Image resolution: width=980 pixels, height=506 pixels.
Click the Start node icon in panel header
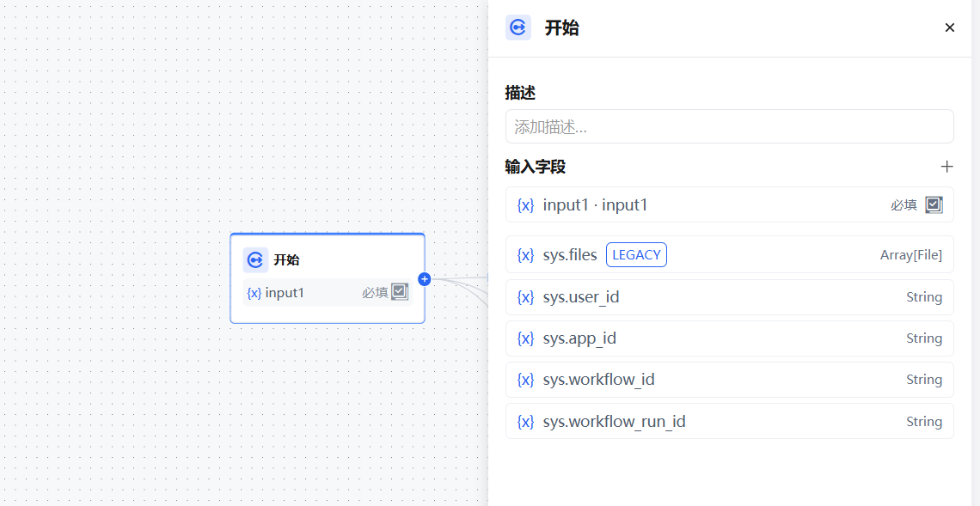point(518,27)
